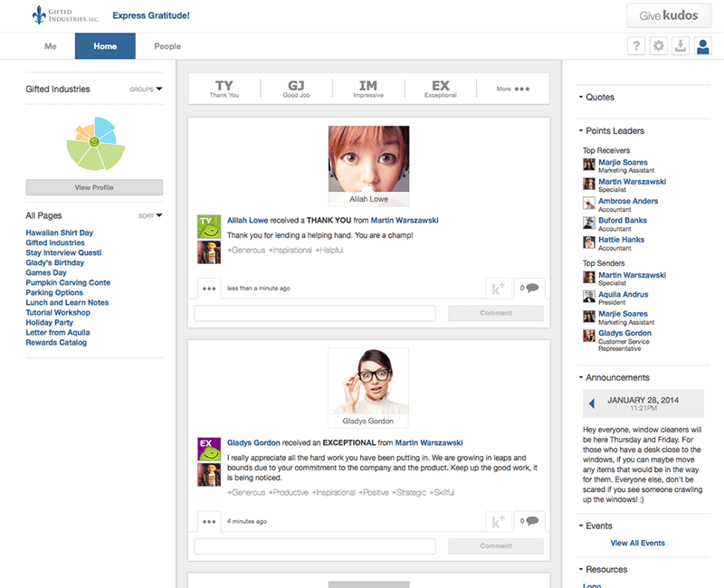Click the EX badge on Gladys Gordon's post
The width and height of the screenshot is (724, 588).
coord(209,449)
